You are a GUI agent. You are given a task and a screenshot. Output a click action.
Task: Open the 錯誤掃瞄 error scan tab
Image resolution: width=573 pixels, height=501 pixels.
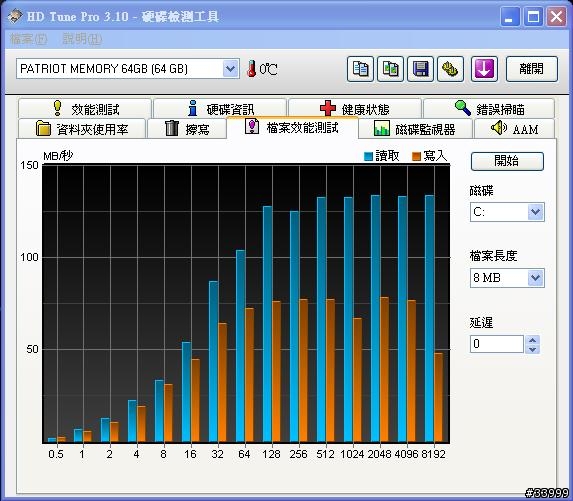point(489,109)
